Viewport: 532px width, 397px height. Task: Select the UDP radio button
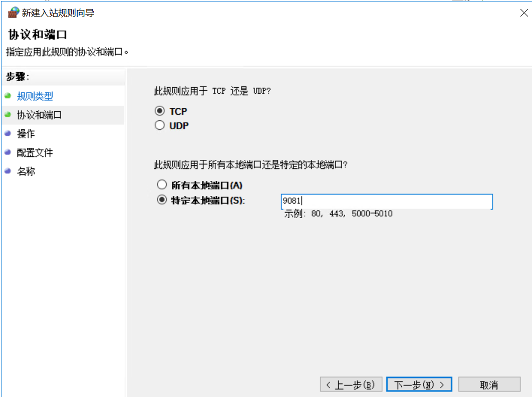(x=161, y=126)
